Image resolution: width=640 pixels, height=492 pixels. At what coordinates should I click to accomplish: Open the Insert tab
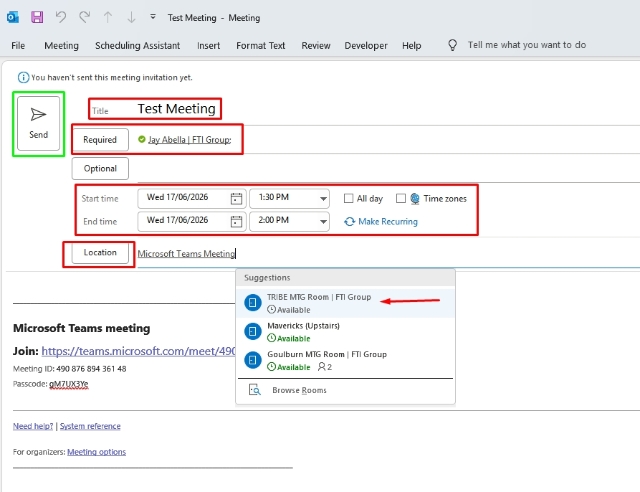click(x=209, y=45)
